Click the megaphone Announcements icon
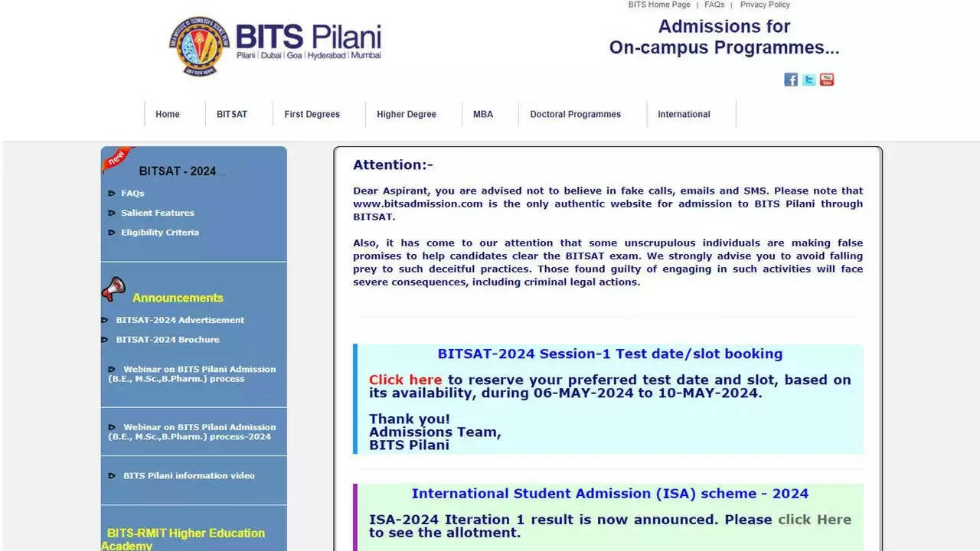This screenshot has height=551, width=980. (x=113, y=289)
